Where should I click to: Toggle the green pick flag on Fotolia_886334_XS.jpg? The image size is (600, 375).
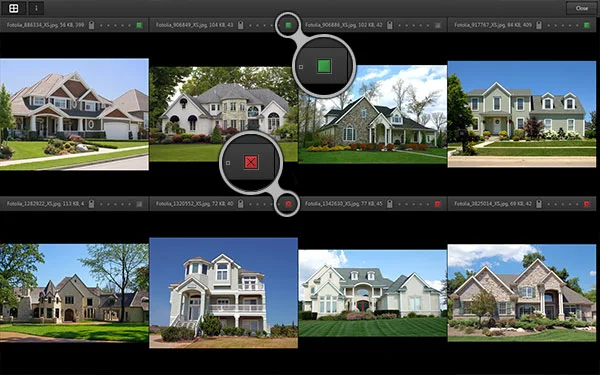click(139, 25)
